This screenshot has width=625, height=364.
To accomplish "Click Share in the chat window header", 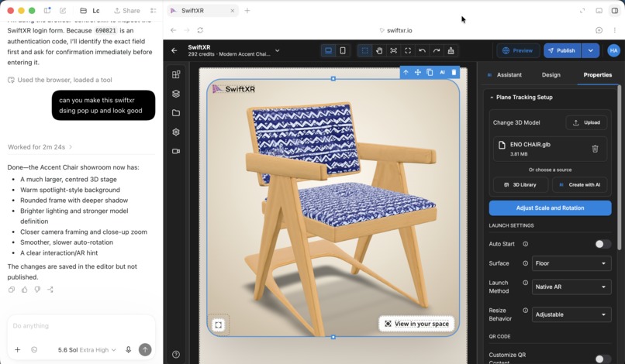I will (x=126, y=11).
